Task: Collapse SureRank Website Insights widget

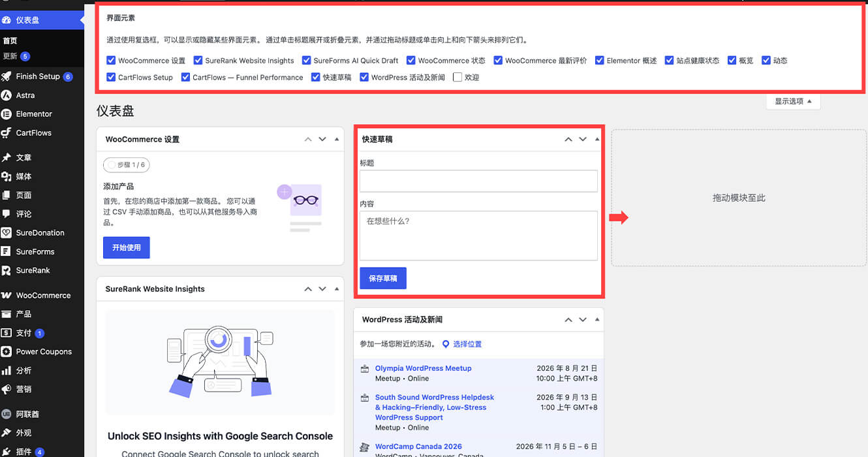Action: click(337, 289)
